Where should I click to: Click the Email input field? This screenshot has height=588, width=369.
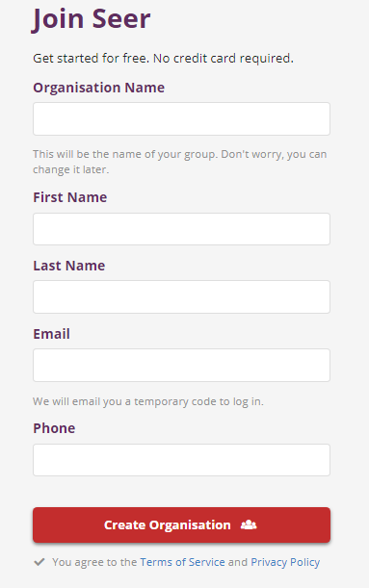point(181,366)
